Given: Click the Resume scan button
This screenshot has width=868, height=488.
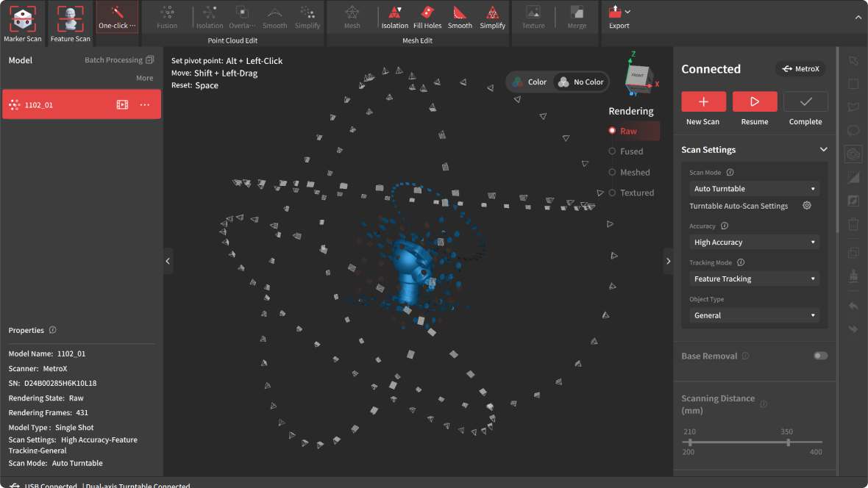Looking at the screenshot, I should [755, 101].
